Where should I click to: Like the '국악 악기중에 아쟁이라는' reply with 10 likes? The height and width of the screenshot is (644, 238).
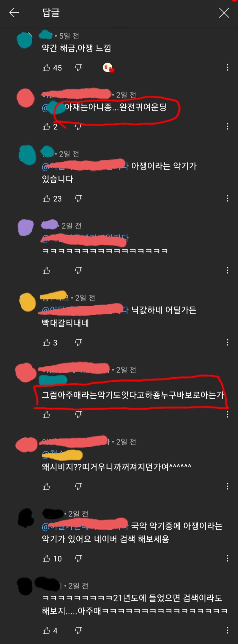pos(46,559)
